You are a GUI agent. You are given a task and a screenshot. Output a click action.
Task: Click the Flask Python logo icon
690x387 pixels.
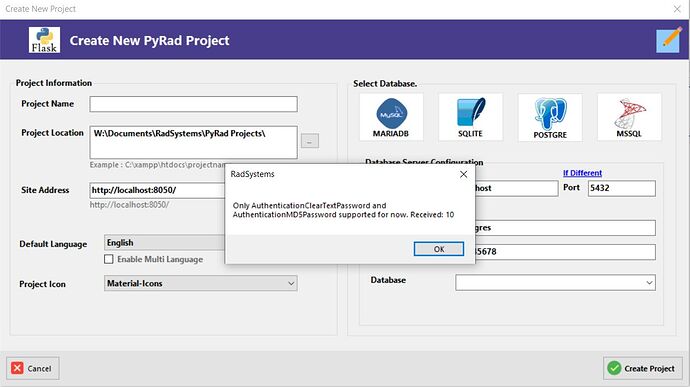click(44, 40)
